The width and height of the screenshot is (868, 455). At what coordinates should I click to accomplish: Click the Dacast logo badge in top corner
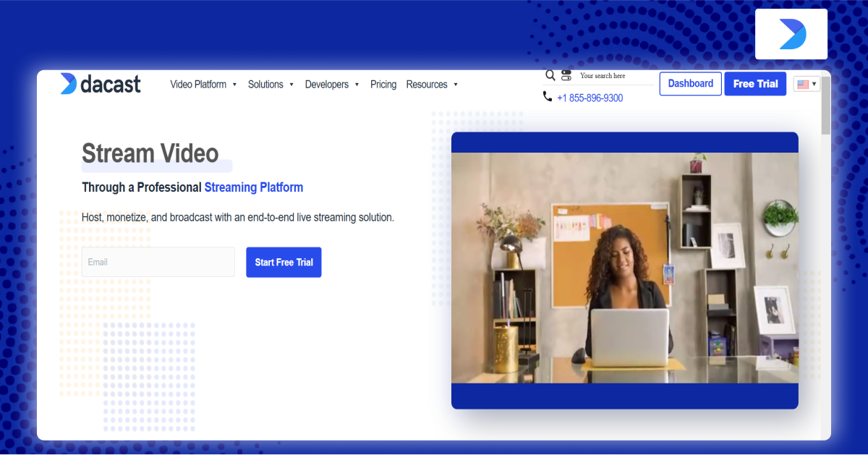[791, 34]
